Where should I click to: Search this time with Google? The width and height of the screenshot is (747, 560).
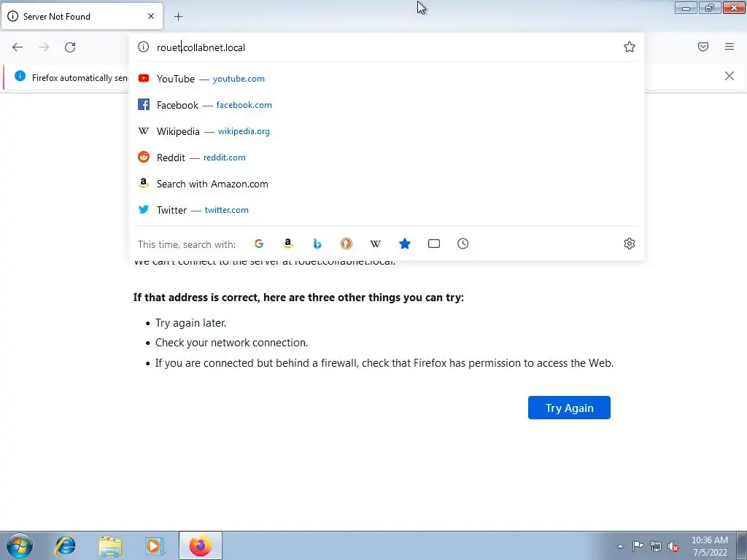coord(259,244)
